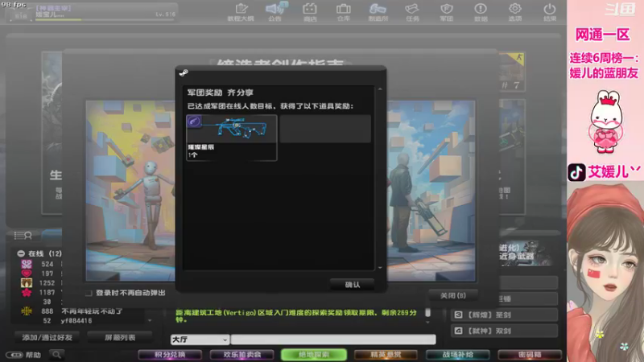The height and width of the screenshot is (362, 644).
Task: Open the 积分兑换 points exchange tab
Action: [170, 355]
